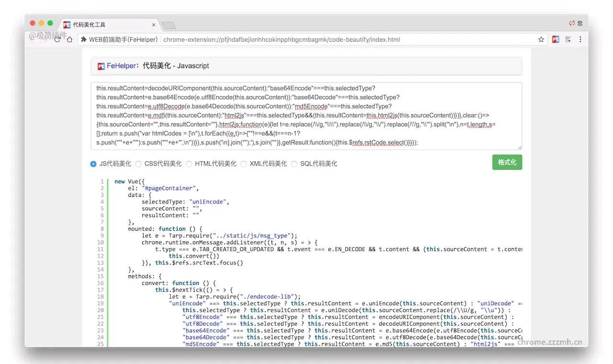Screen dimensions: 613x364
Task: Click the FeHelper logo in page header
Action: [101, 66]
